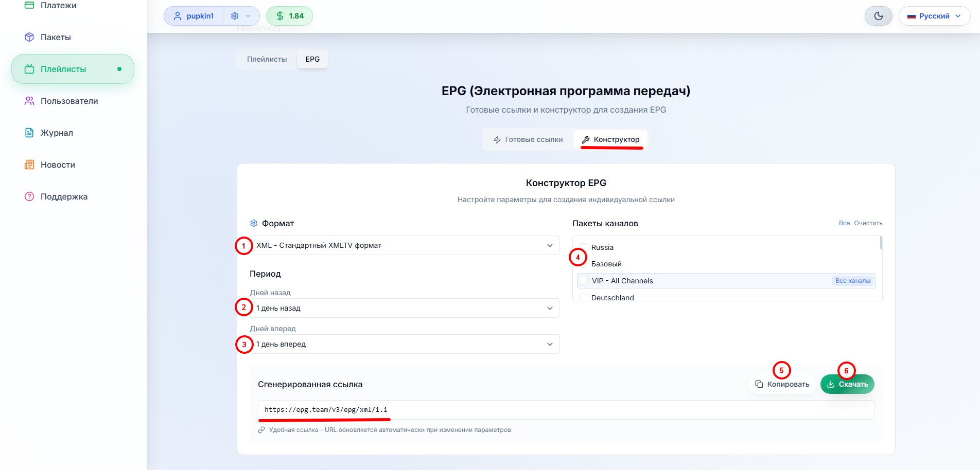This screenshot has width=980, height=470.
Task: Toggle dark mode with the moon icon
Action: click(x=878, y=16)
